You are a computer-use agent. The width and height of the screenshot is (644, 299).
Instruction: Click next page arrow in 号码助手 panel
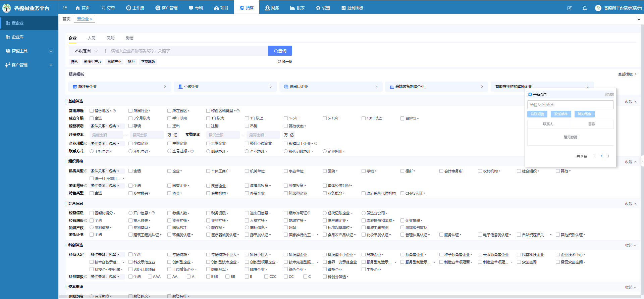coord(608,156)
